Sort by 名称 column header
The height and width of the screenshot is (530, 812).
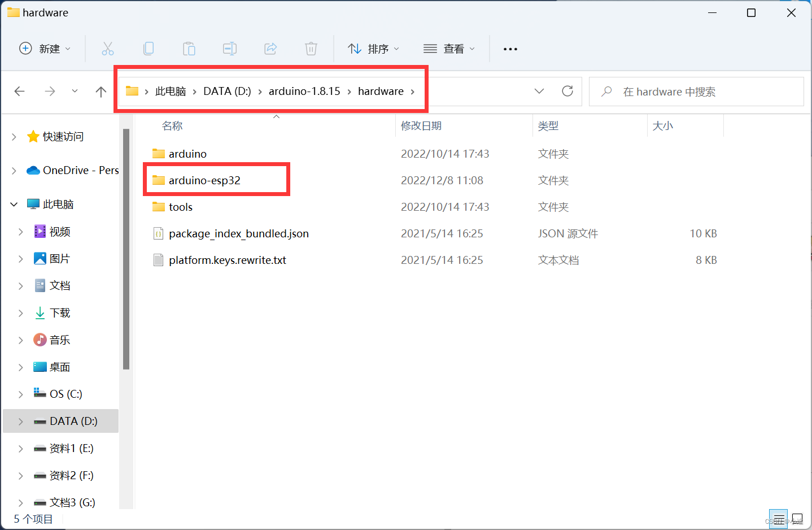[x=172, y=125]
